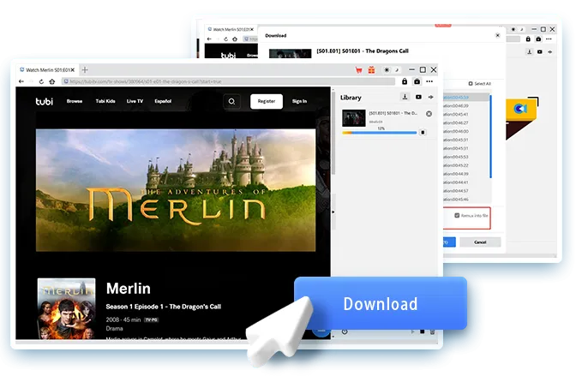Go back with the left arrow in front window
The height and width of the screenshot is (376, 588).
pyautogui.click(x=21, y=81)
